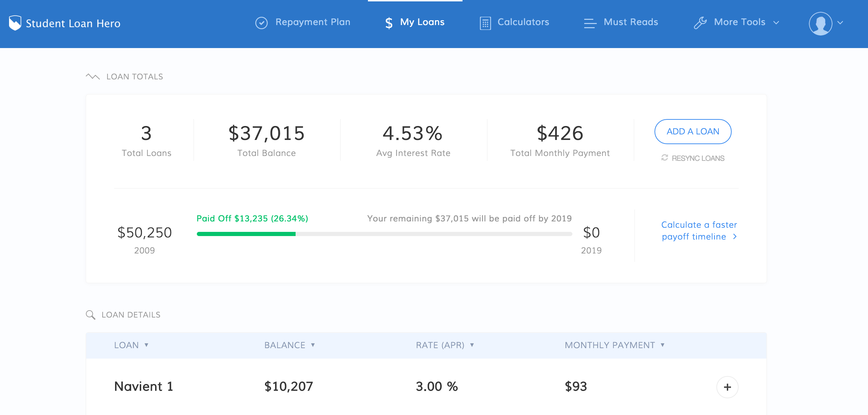This screenshot has height=415, width=868.
Task: Click the magnifying glass beside Loan Details
Action: point(91,314)
